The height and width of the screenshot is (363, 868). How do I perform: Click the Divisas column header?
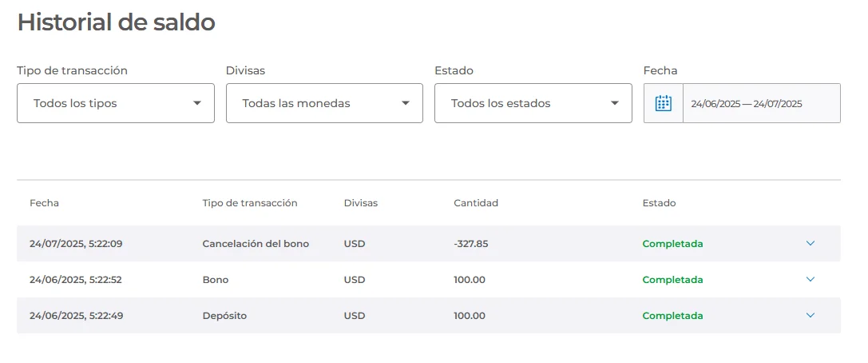[x=361, y=203]
